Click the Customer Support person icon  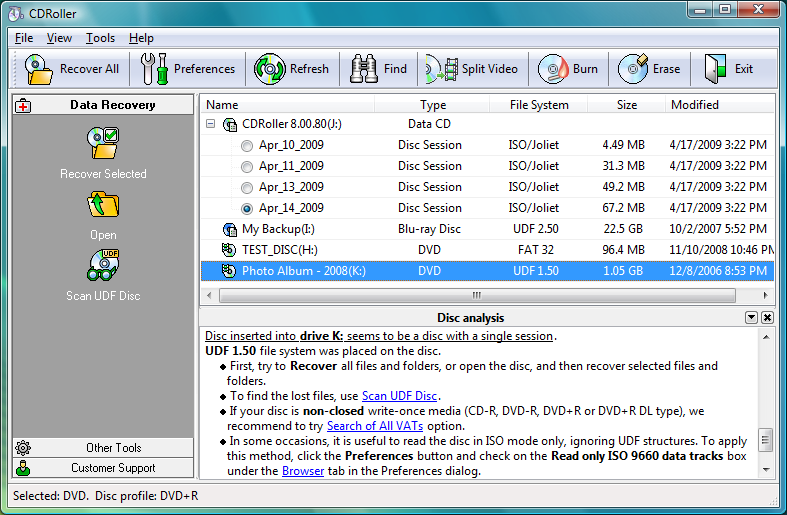(x=23, y=468)
